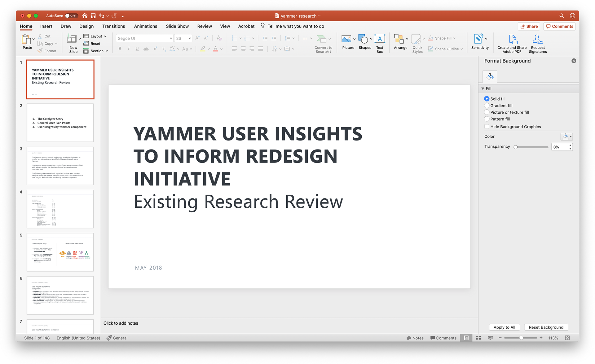Toggle Comments pane in status bar
The width and height of the screenshot is (595, 364).
tap(443, 338)
